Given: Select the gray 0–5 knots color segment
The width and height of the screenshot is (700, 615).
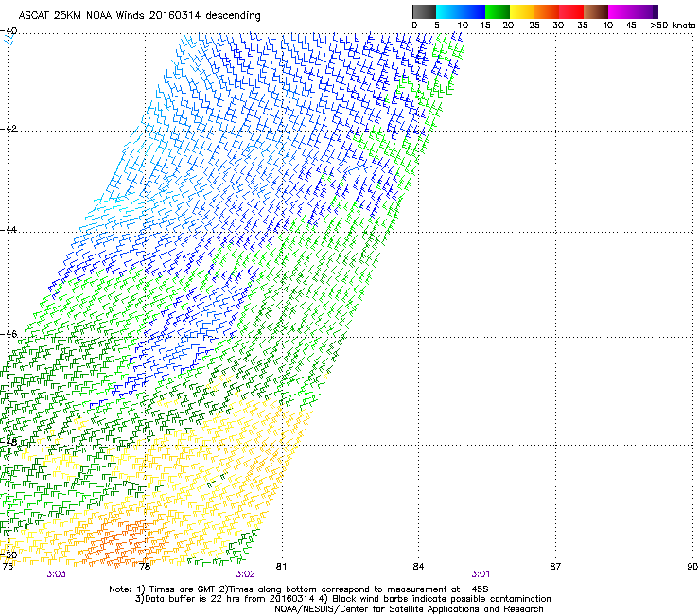Looking at the screenshot, I should click(x=424, y=11).
